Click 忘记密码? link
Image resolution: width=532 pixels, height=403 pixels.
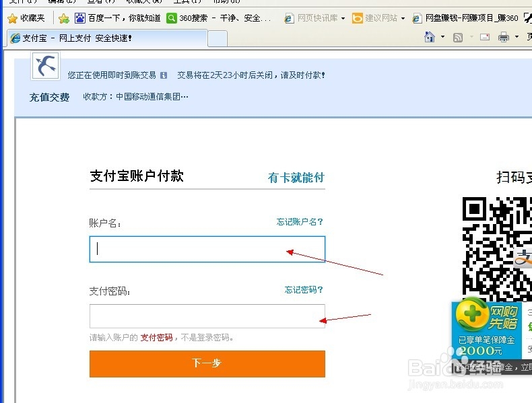click(x=304, y=289)
